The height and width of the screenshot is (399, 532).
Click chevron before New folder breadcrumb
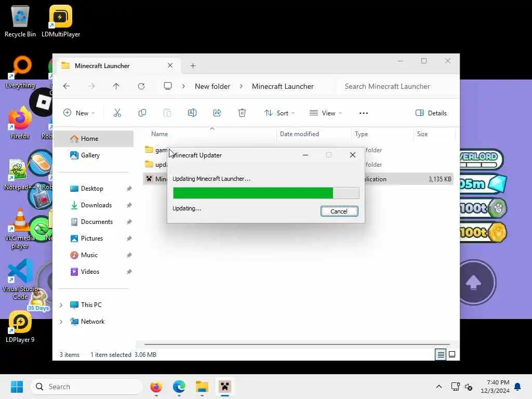[x=183, y=86]
